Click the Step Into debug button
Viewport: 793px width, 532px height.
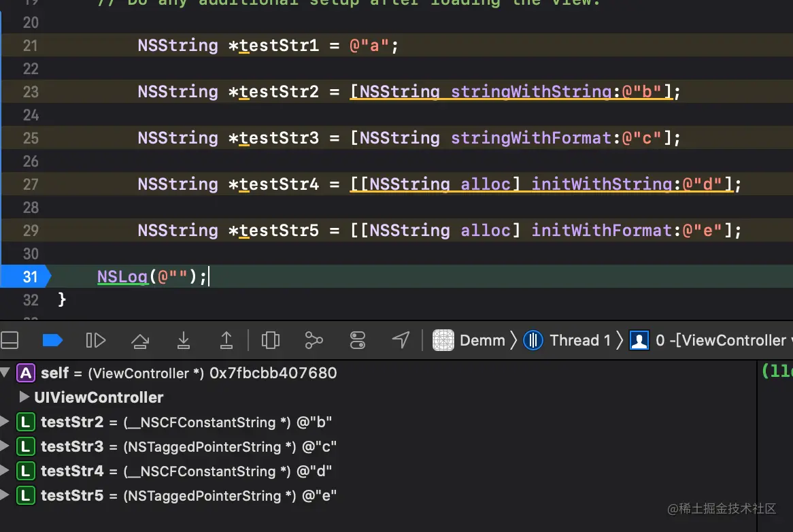click(x=184, y=340)
